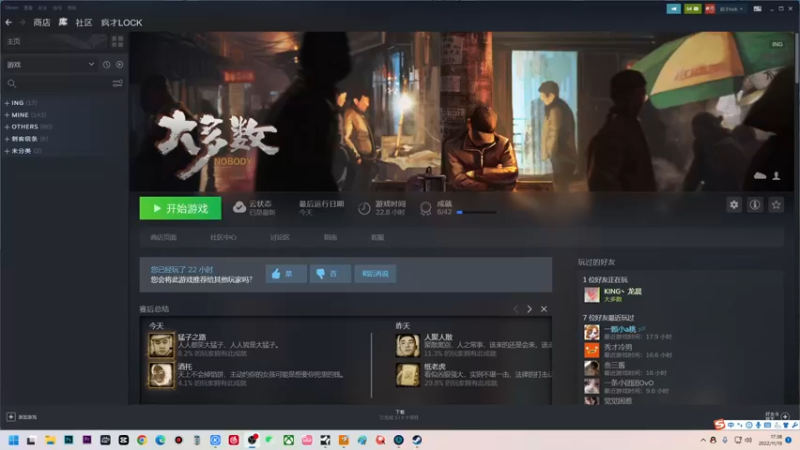800x450 pixels.
Task: Click the single-player icon on the banner
Action: pos(776,176)
